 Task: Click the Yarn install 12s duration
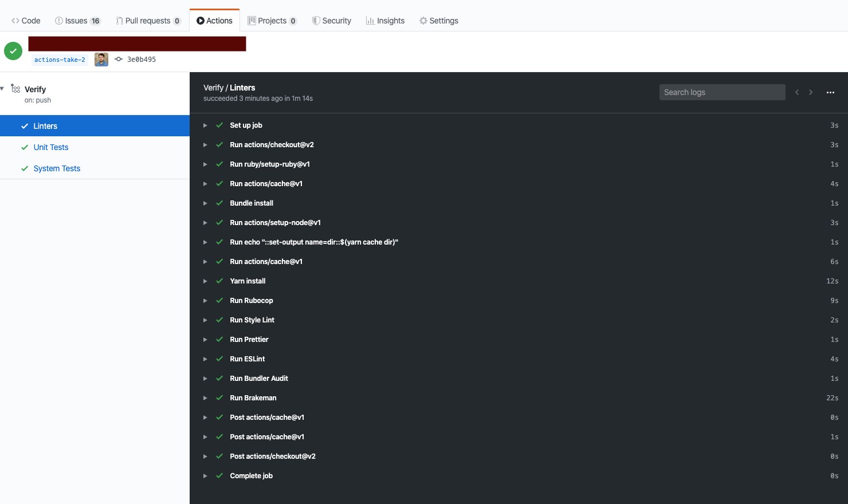click(833, 281)
